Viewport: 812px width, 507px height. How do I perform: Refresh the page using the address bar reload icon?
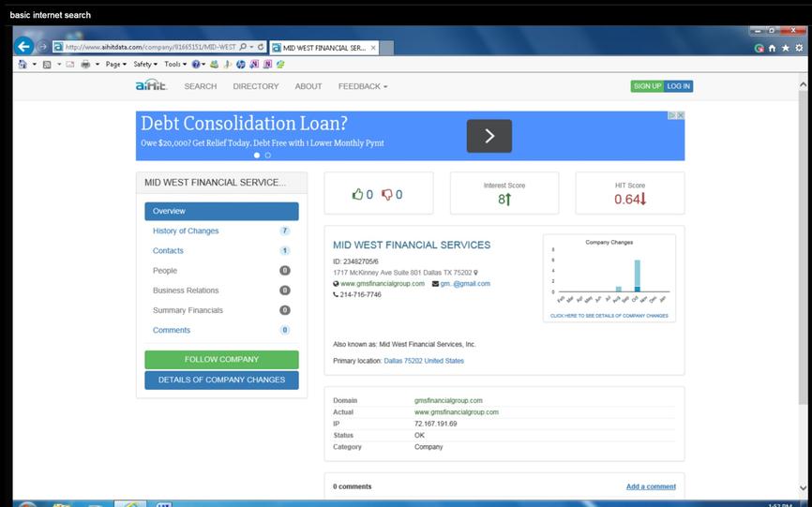coord(261,47)
